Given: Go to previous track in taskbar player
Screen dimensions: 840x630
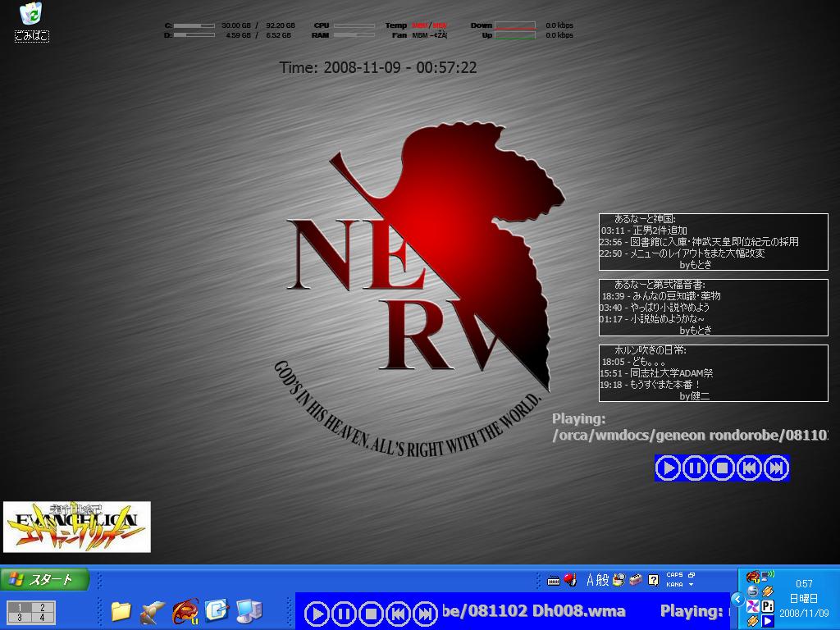Looking at the screenshot, I should pos(398,614).
